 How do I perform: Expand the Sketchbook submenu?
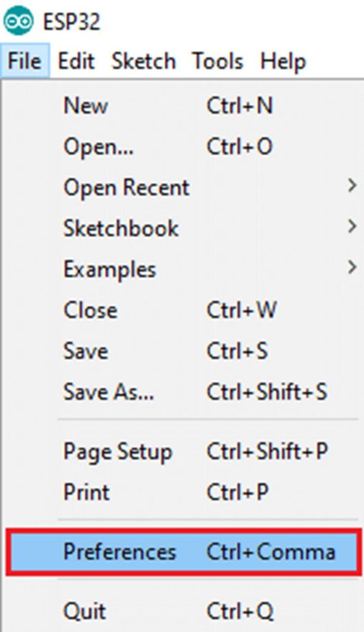181,228
